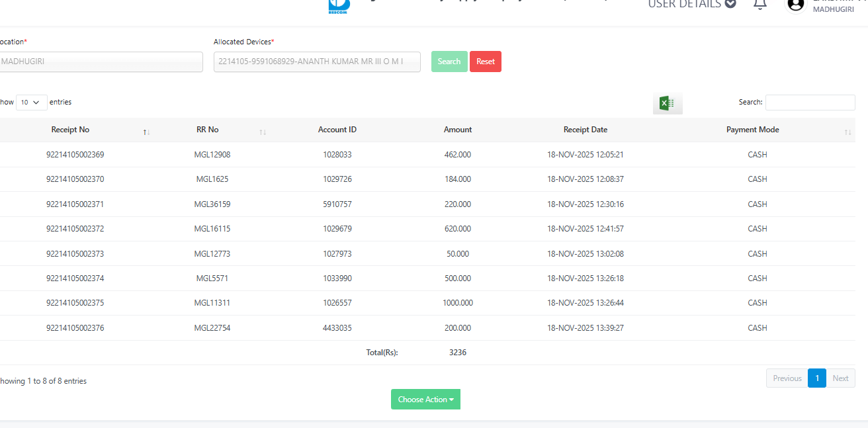Click Account ID 1027973

pos(337,254)
